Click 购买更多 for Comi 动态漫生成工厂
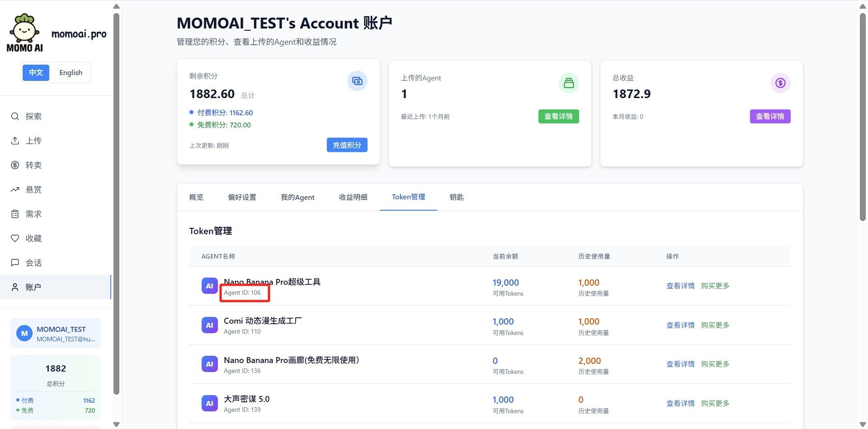Screen dimensions: 868x429 tap(715, 325)
